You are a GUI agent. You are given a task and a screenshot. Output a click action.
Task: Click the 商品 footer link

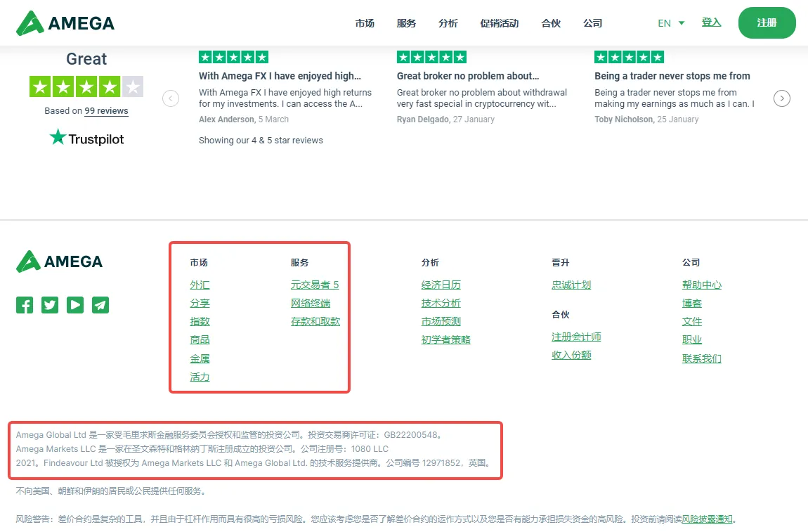[200, 339]
